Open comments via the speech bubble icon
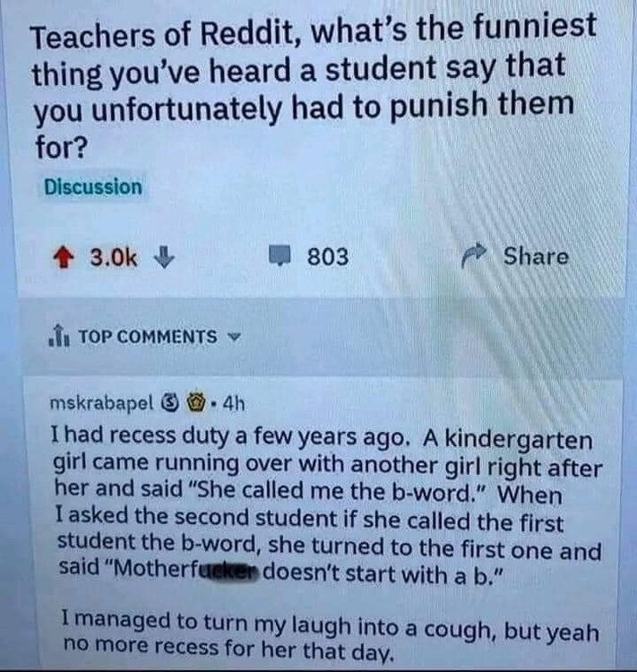 280,256
